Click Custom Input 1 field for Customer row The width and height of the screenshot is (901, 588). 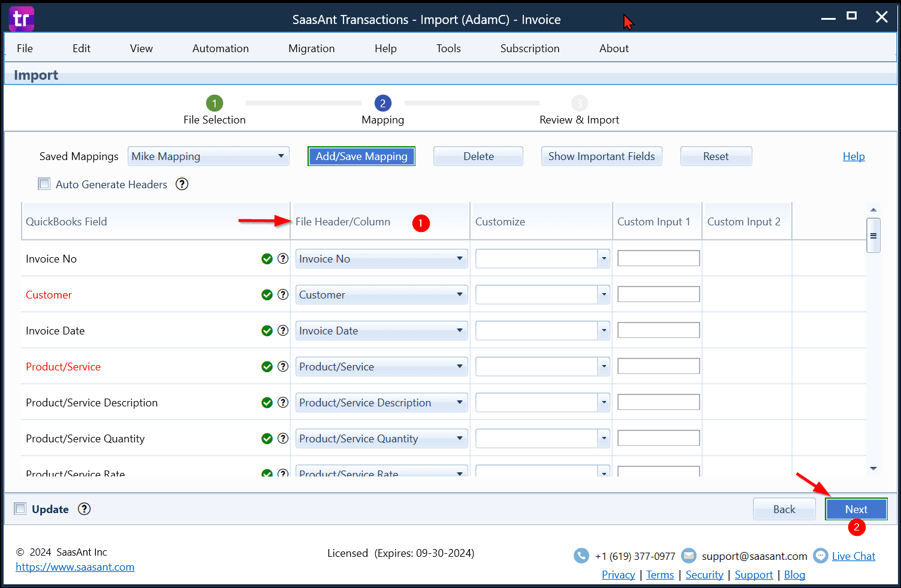coord(659,294)
